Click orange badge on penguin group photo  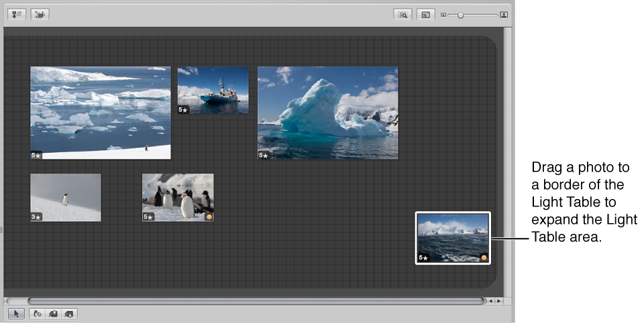209,217
